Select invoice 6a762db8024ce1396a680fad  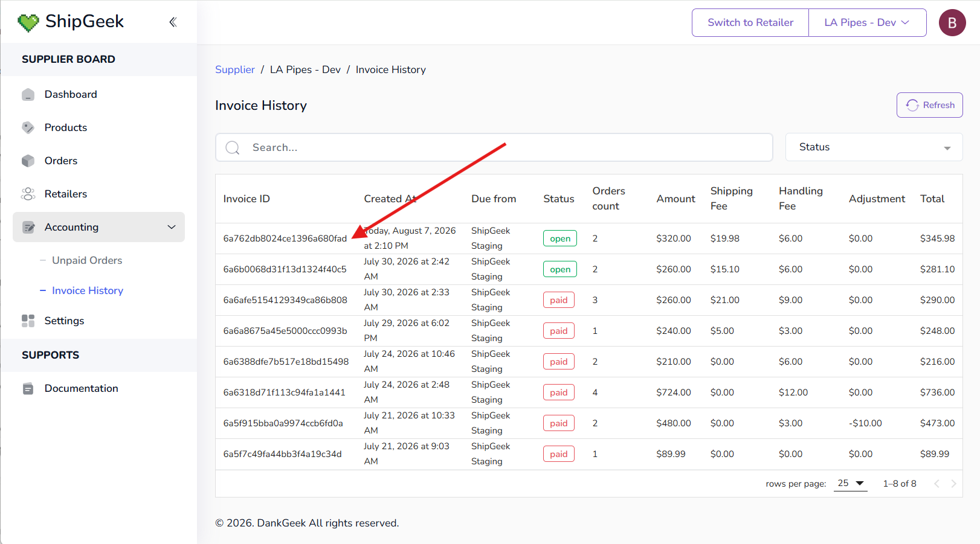tap(285, 238)
